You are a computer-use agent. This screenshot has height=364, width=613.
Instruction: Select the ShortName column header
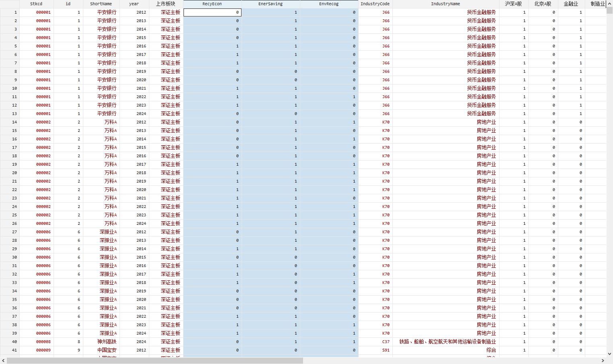click(101, 4)
